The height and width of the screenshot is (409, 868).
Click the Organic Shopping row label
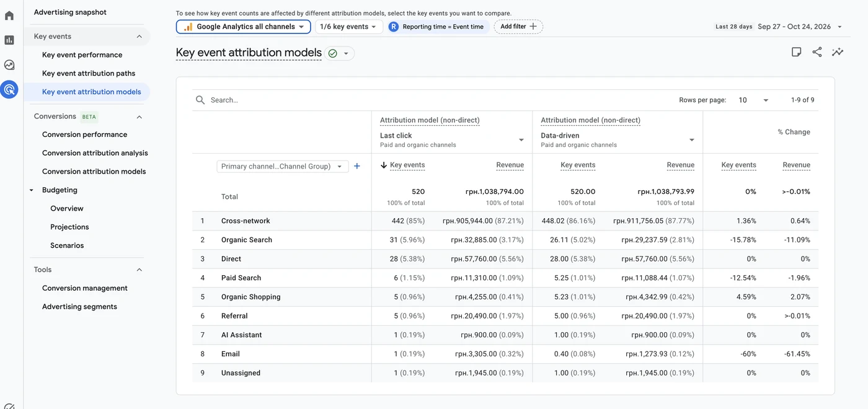pyautogui.click(x=250, y=297)
